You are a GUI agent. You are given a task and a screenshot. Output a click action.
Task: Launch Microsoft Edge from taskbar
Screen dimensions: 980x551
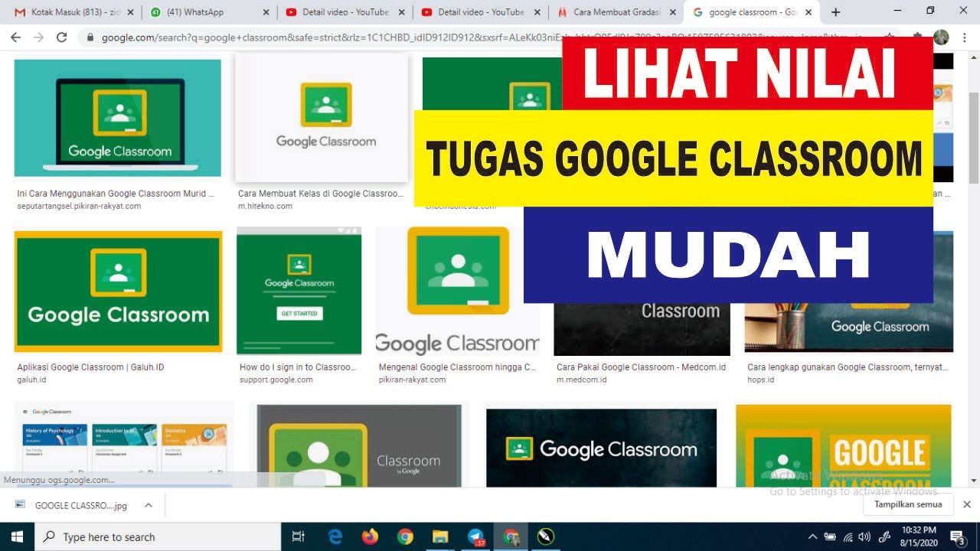point(335,536)
